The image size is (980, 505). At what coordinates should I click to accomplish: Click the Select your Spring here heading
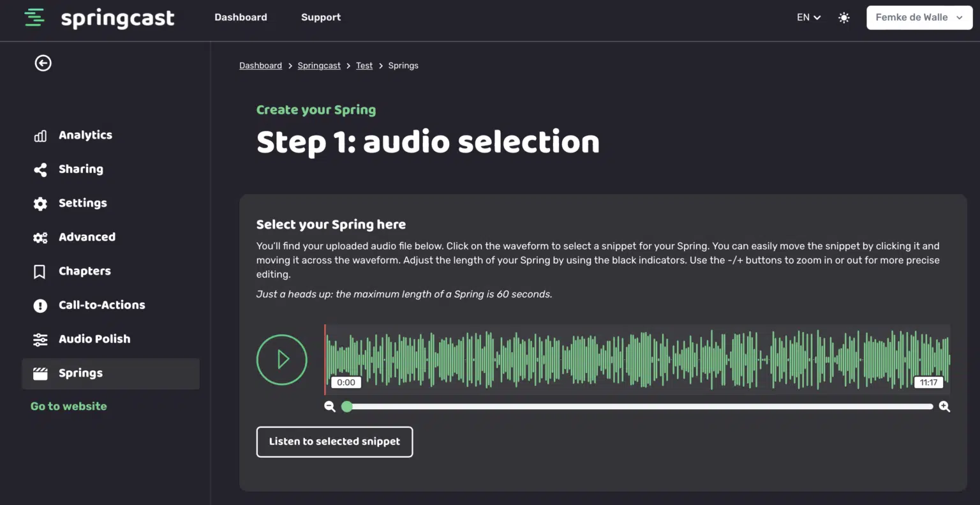pyautogui.click(x=331, y=225)
